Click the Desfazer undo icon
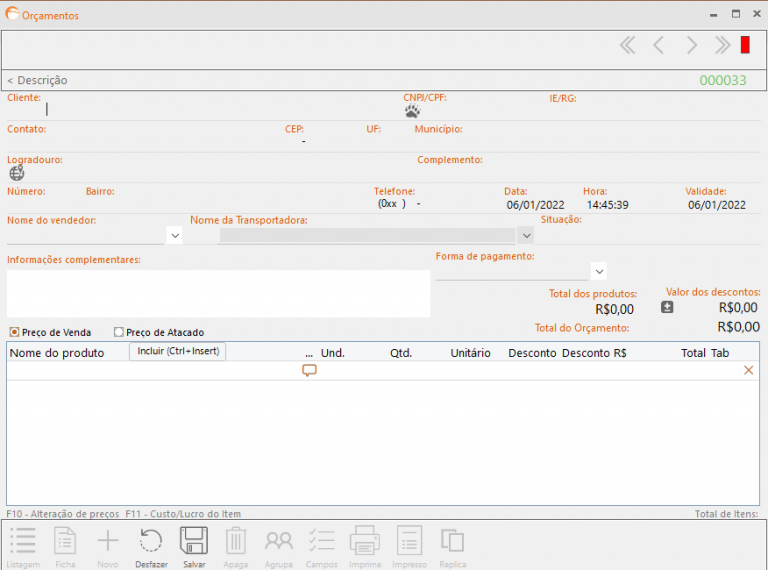 pyautogui.click(x=151, y=541)
